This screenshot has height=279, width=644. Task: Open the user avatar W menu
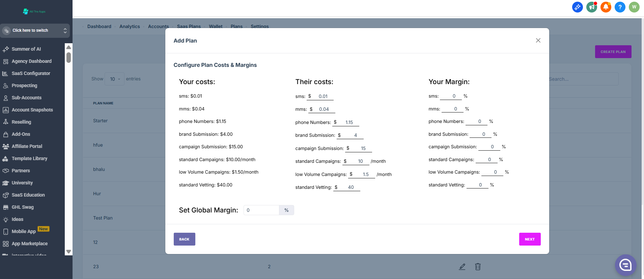tap(634, 7)
